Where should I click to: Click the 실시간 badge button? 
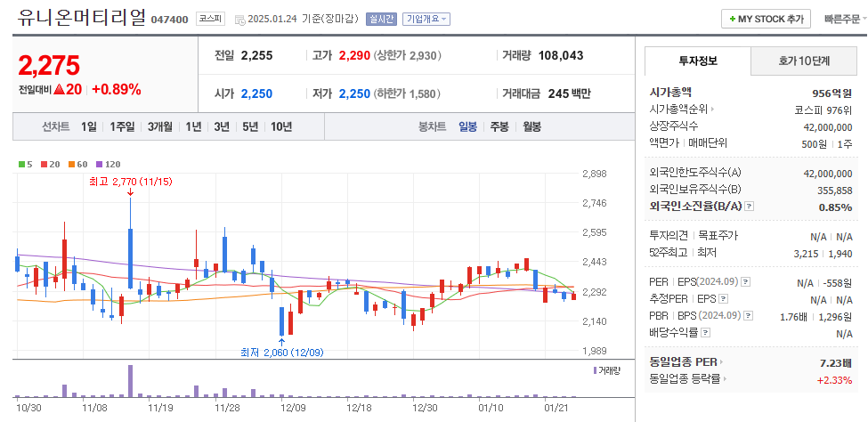[x=381, y=19]
